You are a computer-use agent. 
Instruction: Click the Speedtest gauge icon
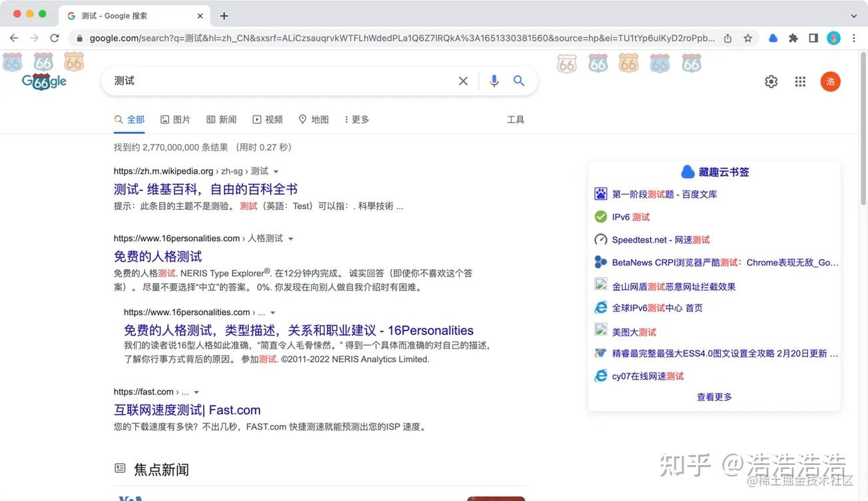[600, 239]
